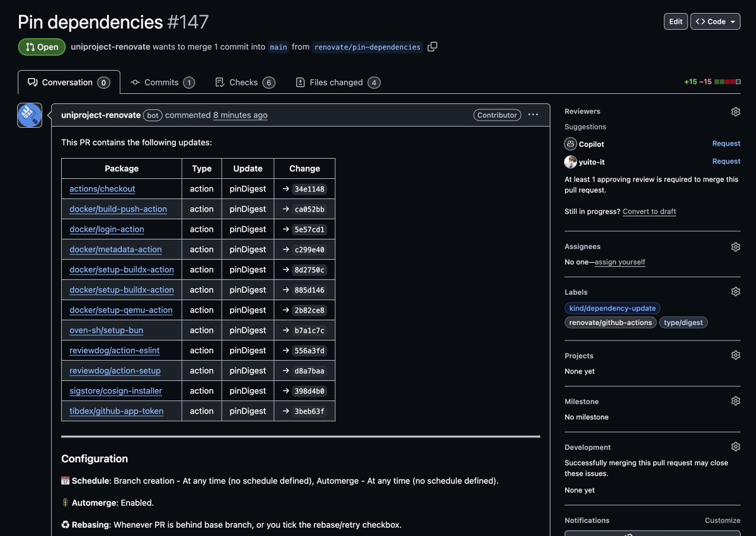Click the renovate/github-actions label
This screenshot has width=756, height=536.
pos(610,322)
